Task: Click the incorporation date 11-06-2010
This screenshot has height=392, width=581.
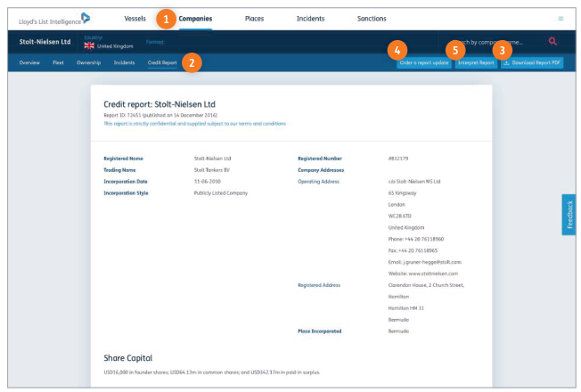Action: point(208,182)
